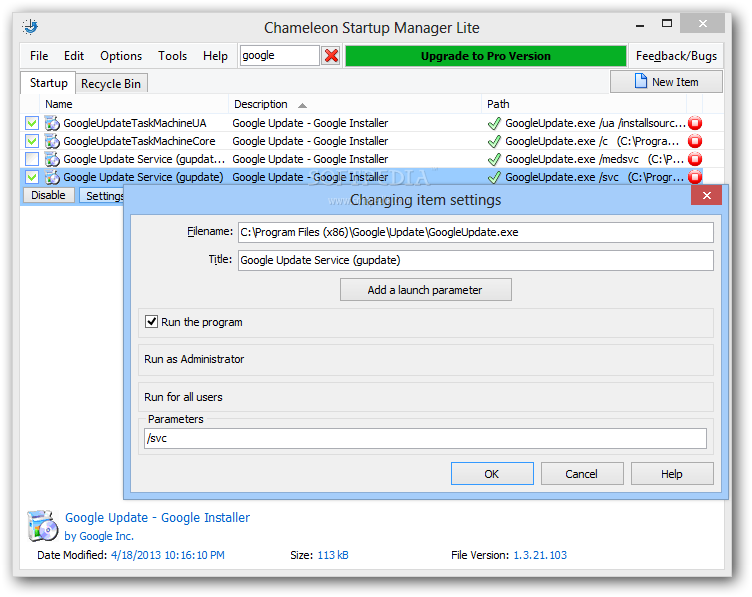Open the Help menu

(215, 56)
